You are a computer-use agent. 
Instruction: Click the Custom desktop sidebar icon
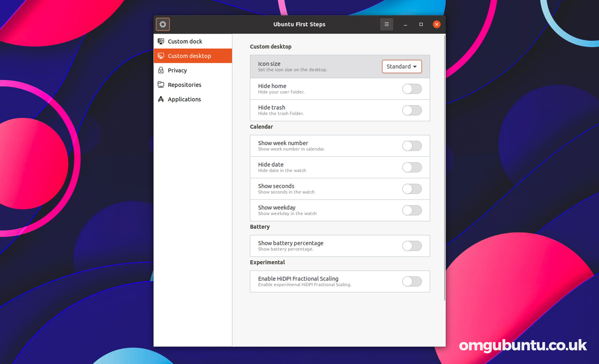point(161,56)
